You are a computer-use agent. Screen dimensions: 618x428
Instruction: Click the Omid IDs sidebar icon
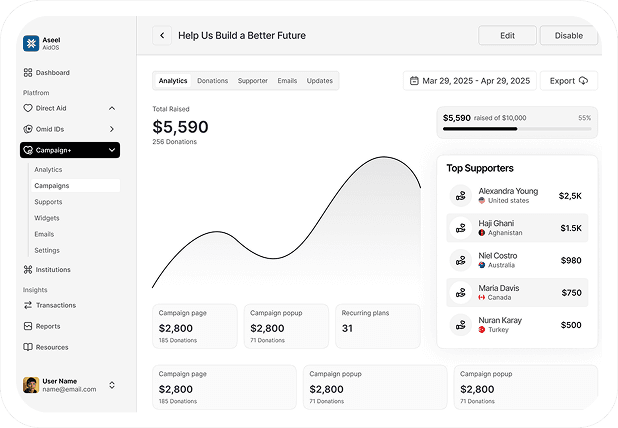(x=28, y=129)
